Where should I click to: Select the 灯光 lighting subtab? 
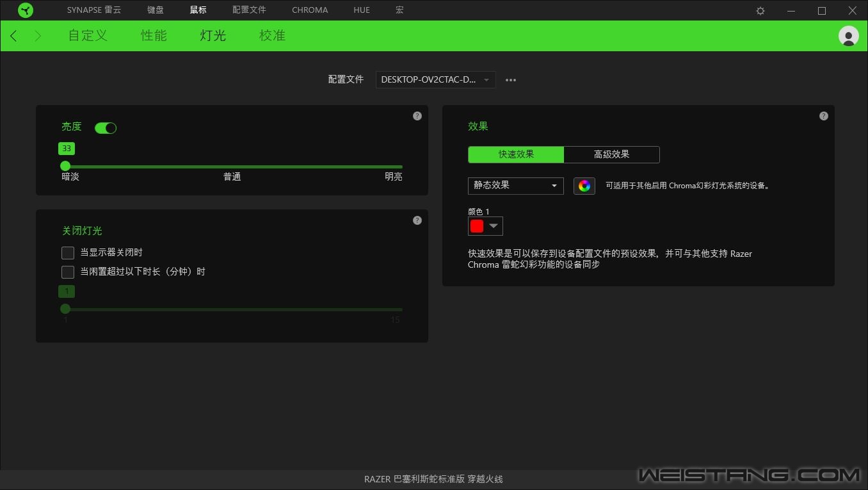pos(213,36)
